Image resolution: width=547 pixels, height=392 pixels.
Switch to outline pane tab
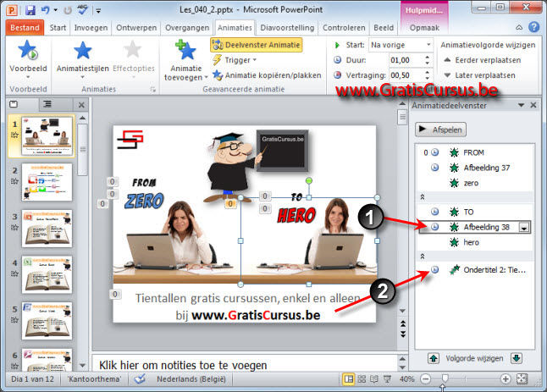[x=47, y=104]
